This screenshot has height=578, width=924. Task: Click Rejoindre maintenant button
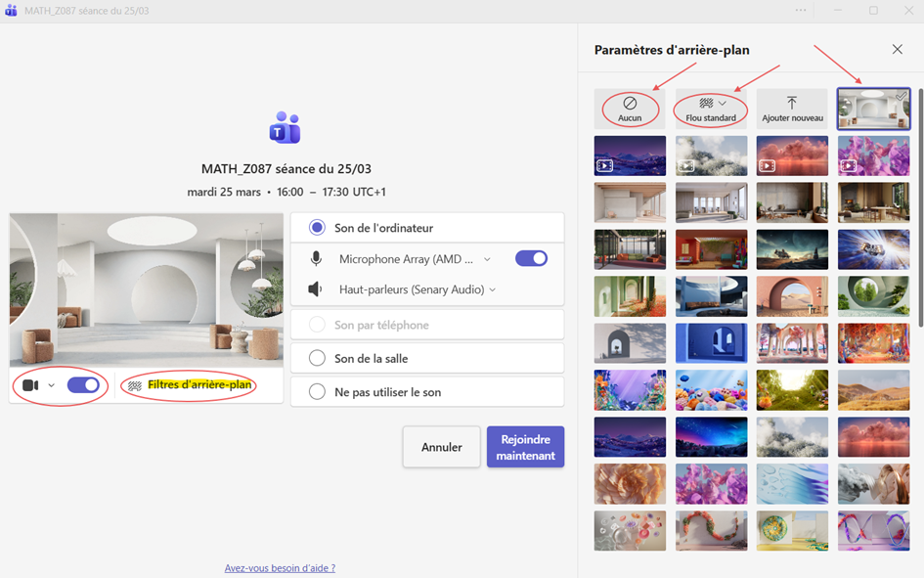coord(525,447)
